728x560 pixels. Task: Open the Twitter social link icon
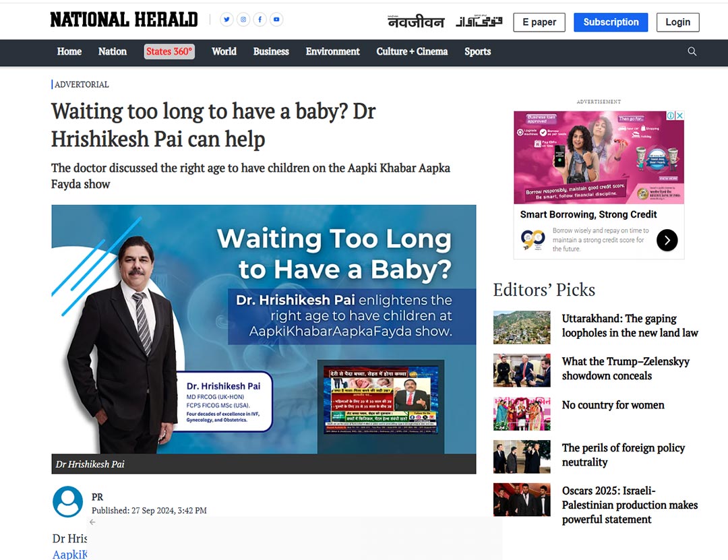click(x=227, y=20)
